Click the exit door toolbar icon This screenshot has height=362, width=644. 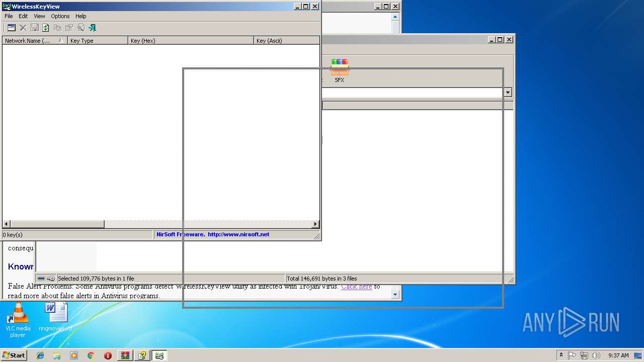(x=92, y=28)
